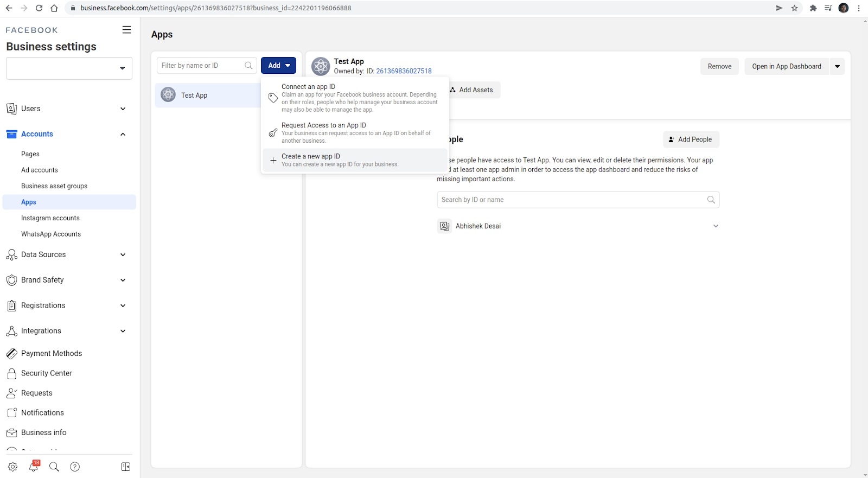Go back to the previous browser page

pos(9,8)
